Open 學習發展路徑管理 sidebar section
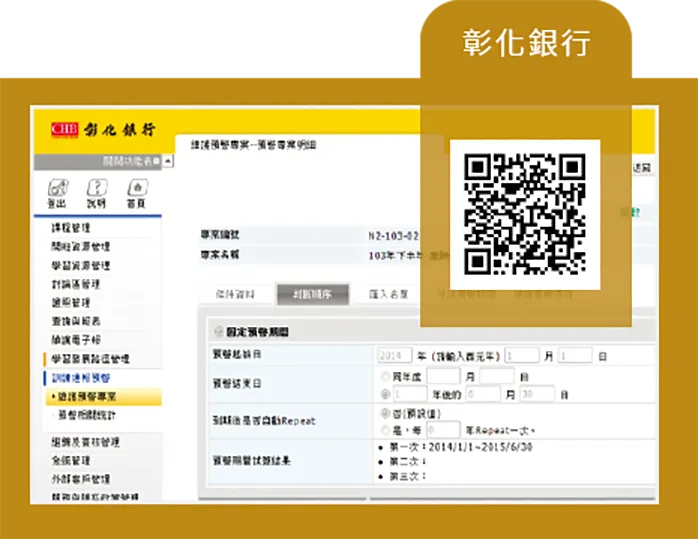The width and height of the screenshot is (698, 539). (90, 358)
